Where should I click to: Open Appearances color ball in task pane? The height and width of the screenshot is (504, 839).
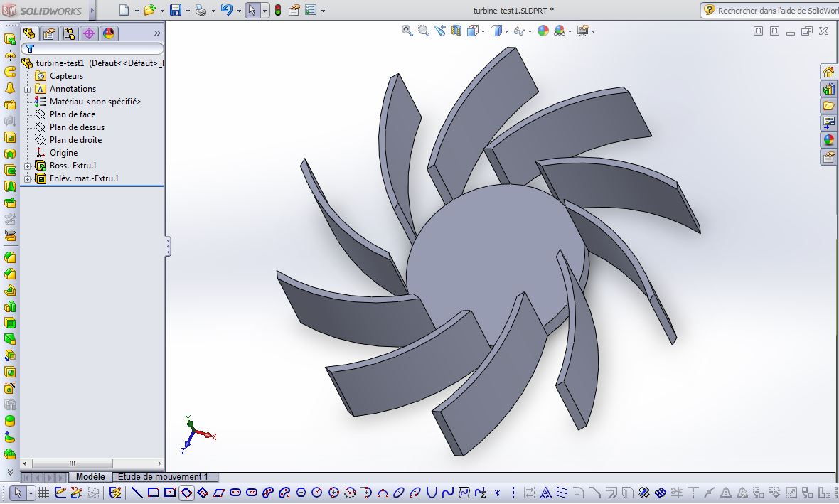pos(829,140)
